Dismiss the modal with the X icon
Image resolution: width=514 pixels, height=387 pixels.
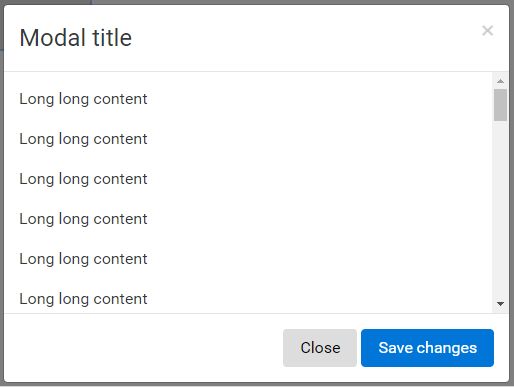[x=487, y=31]
